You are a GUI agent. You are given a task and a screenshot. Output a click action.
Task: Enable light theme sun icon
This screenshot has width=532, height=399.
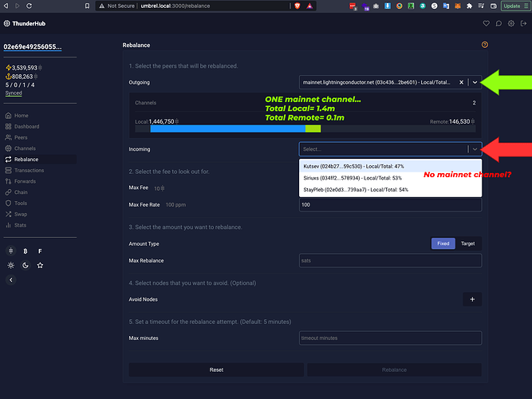click(x=11, y=266)
